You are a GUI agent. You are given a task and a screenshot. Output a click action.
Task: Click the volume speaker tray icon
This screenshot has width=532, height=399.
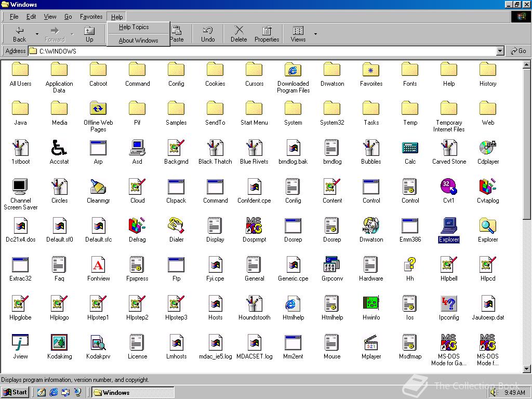coord(494,393)
